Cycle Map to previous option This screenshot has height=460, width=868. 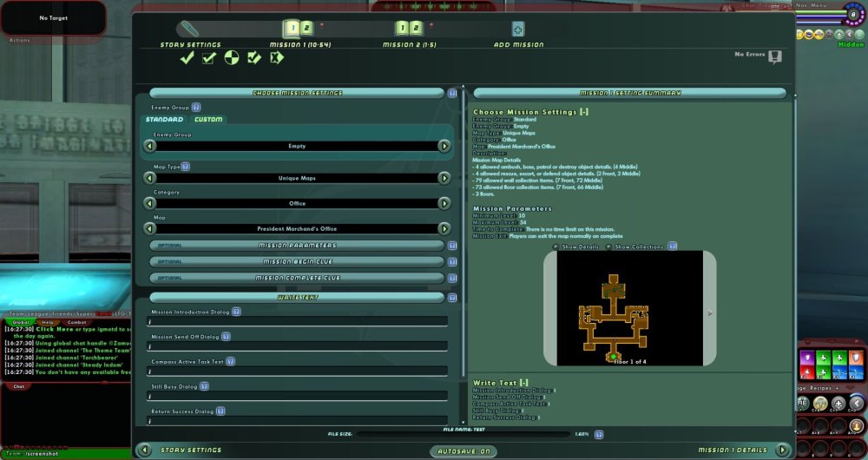click(149, 228)
